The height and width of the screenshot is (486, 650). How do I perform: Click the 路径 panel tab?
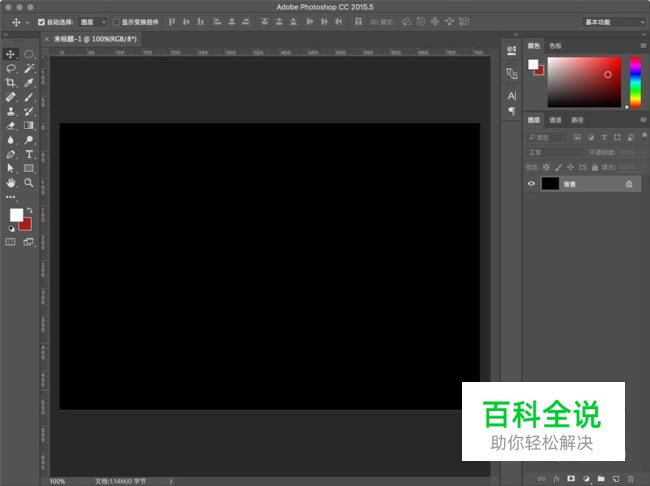577,120
